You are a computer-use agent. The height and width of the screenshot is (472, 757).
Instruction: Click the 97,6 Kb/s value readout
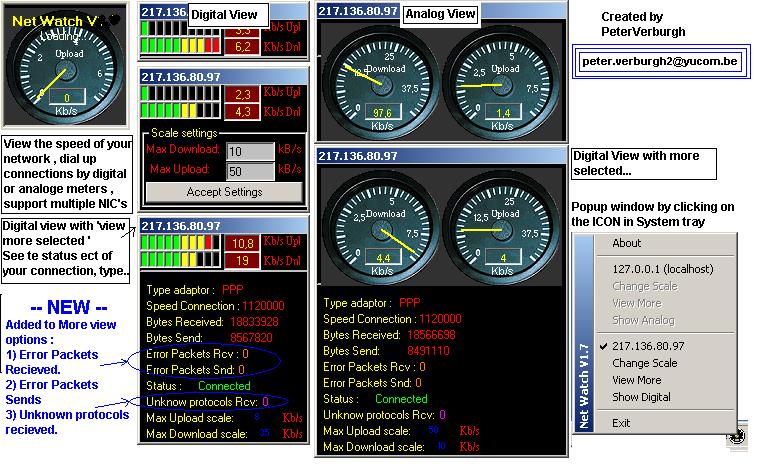click(383, 112)
